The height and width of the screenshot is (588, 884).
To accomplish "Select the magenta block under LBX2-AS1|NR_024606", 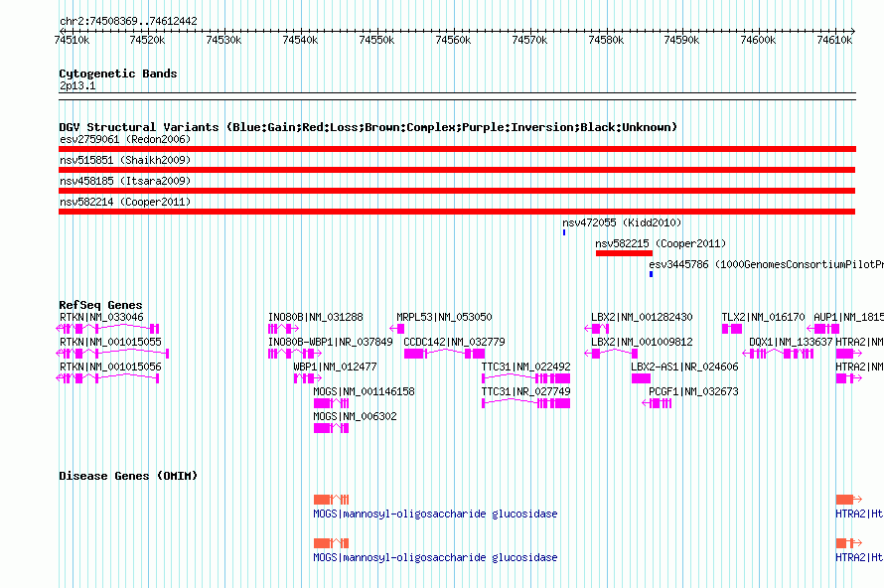I will point(641,378).
